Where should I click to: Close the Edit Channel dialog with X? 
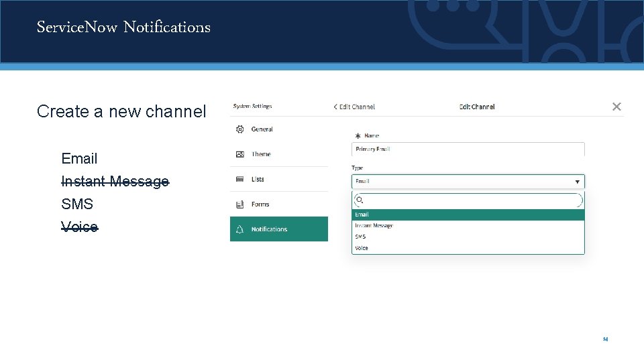pos(616,107)
